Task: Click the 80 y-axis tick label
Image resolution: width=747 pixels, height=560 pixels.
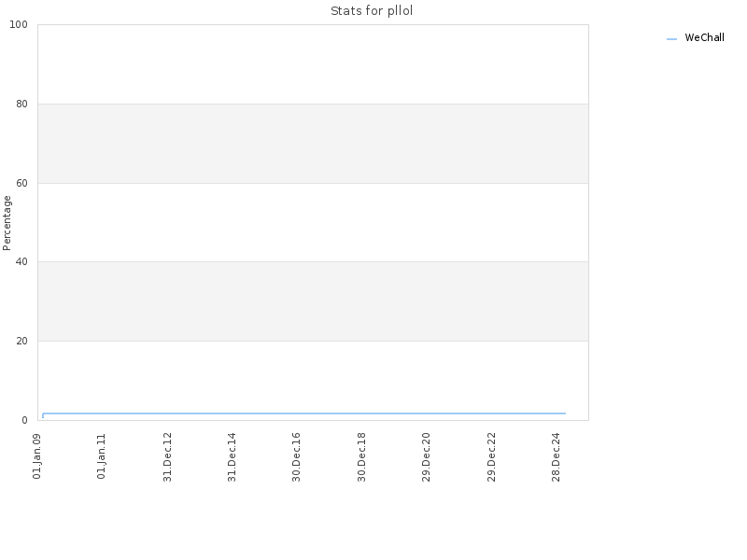Action: point(21,104)
